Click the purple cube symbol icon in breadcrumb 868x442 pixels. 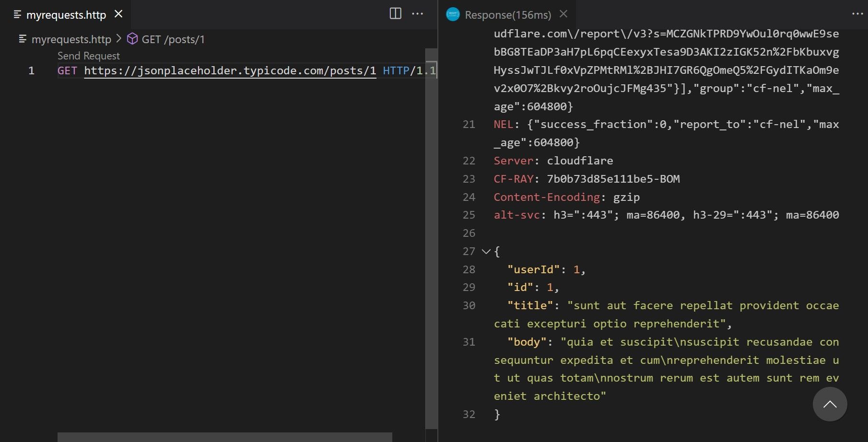pos(131,39)
